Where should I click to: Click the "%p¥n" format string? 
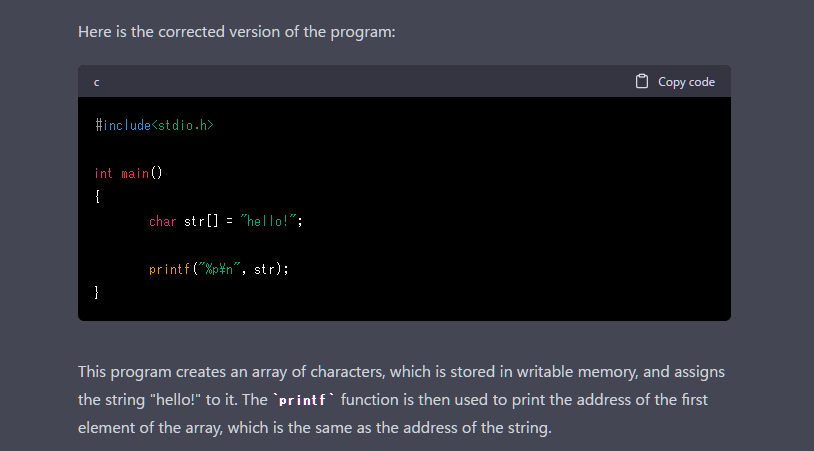(218, 269)
